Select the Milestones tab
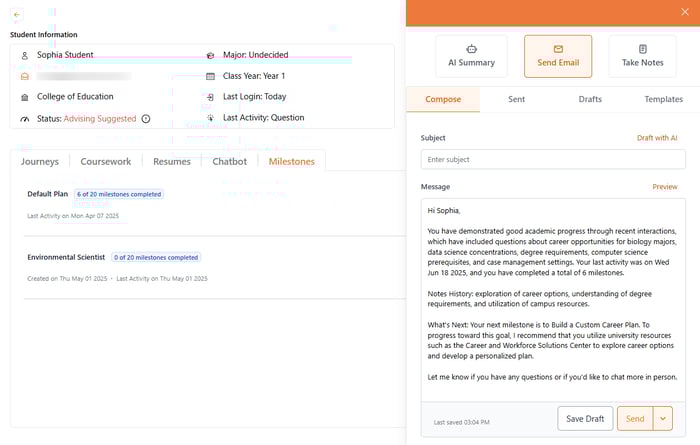Screen dimensions: 700x445 292,162
